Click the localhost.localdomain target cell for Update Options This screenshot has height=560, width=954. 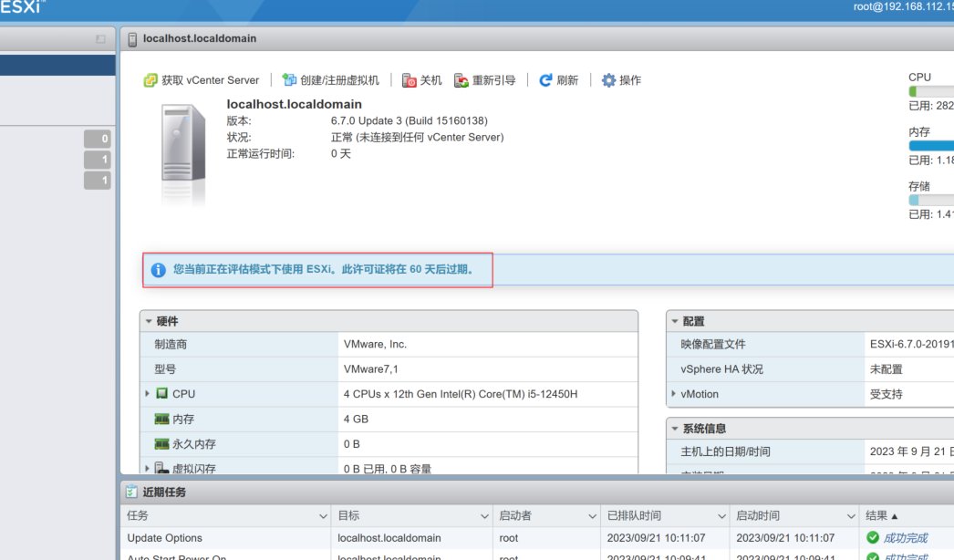[x=389, y=538]
